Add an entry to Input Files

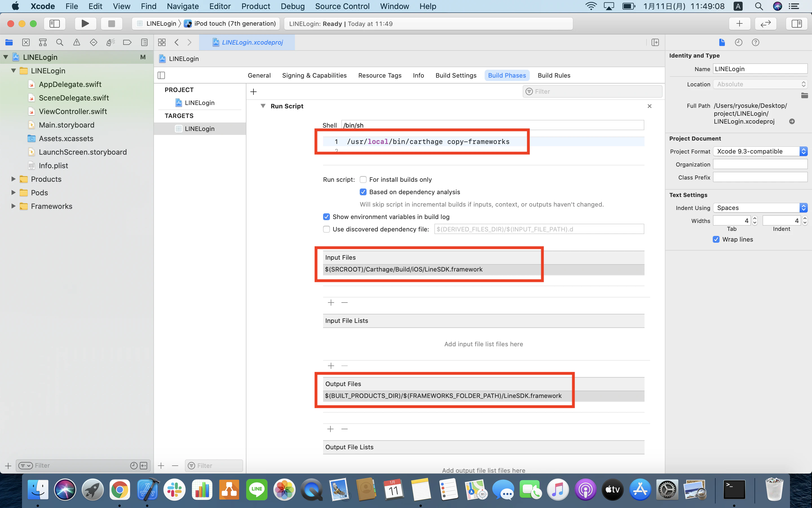click(331, 302)
